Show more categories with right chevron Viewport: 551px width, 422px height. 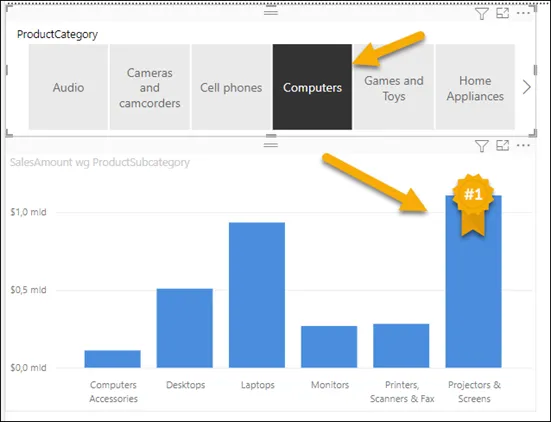pos(526,87)
